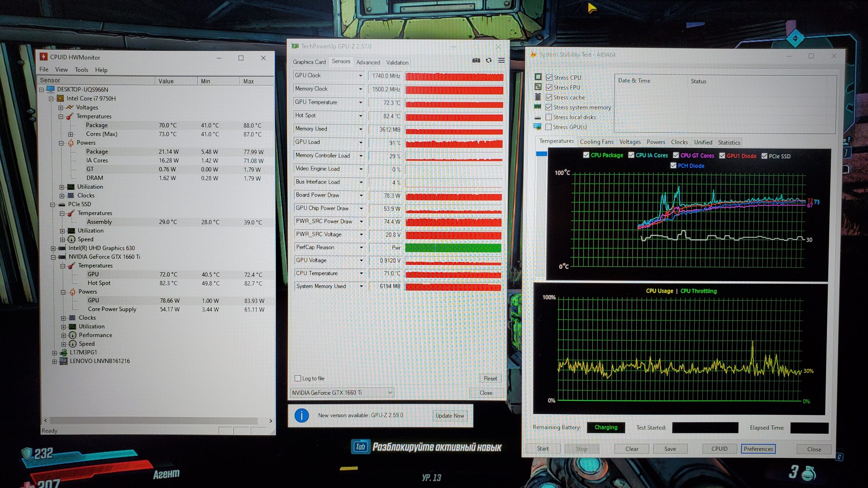Click the Intel Core i7 9750H CPU icon
The width and height of the screenshot is (868, 488).
60,98
